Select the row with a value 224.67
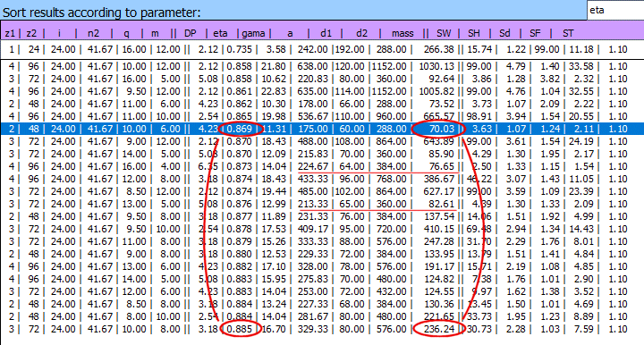644x345 pixels. point(322,166)
